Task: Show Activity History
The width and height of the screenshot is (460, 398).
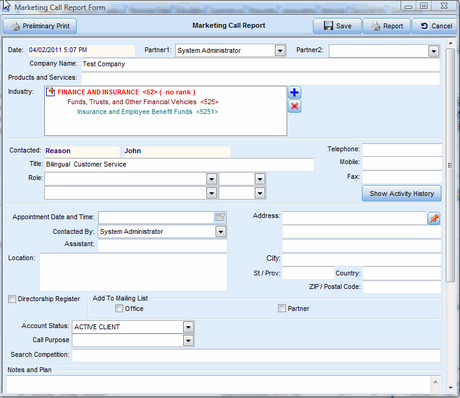Action: 402,194
